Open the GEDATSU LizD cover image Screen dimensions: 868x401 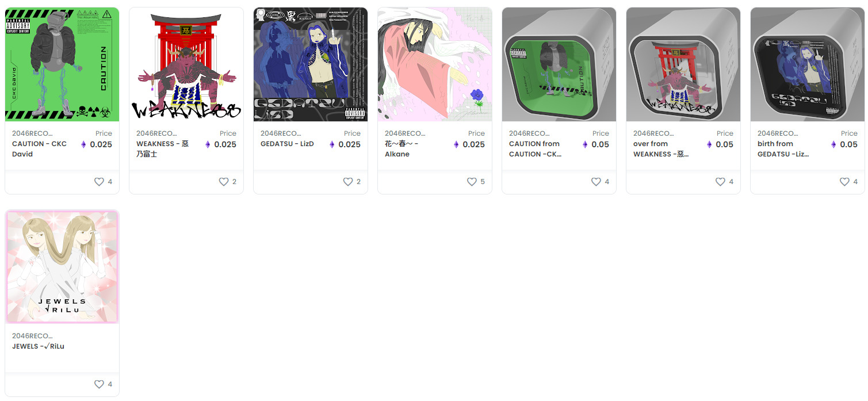click(311, 64)
